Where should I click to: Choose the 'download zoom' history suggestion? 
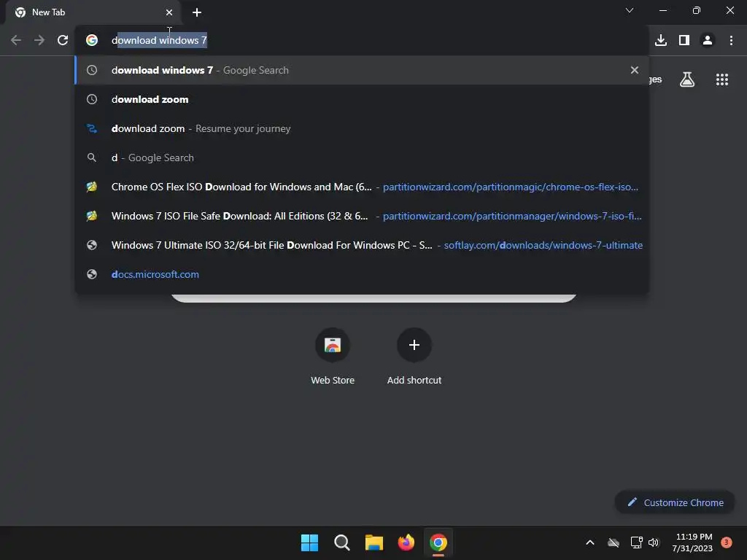coord(362,99)
